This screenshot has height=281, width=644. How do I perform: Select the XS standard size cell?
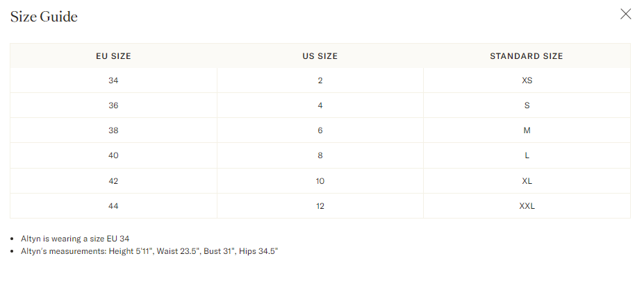[527, 80]
